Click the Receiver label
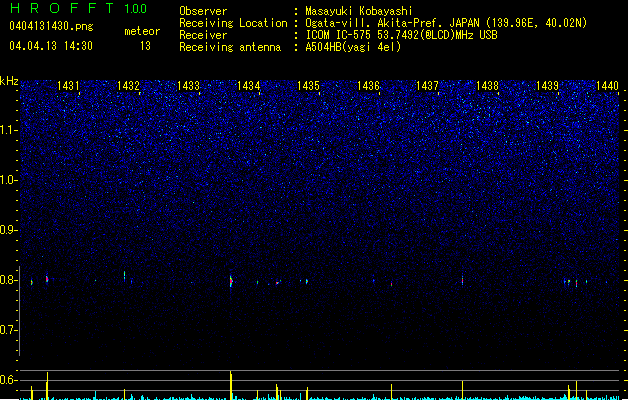 (x=203, y=35)
